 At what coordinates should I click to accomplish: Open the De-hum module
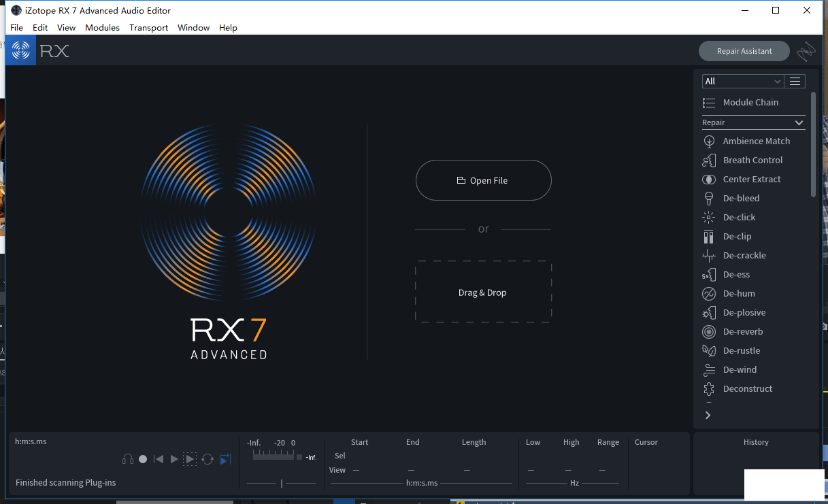pyautogui.click(x=739, y=293)
